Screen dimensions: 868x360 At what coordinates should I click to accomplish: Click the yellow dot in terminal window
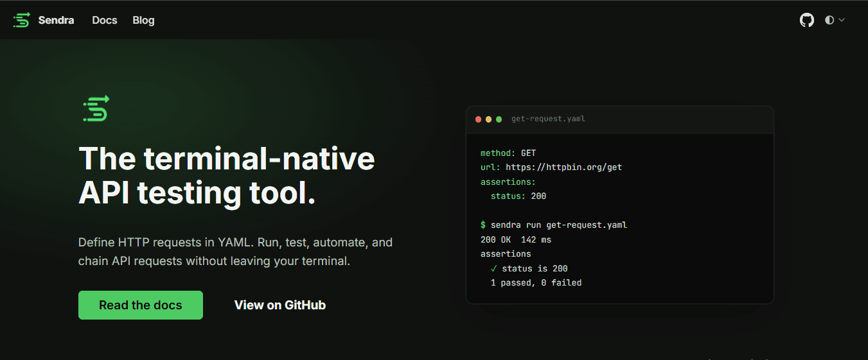coord(488,119)
